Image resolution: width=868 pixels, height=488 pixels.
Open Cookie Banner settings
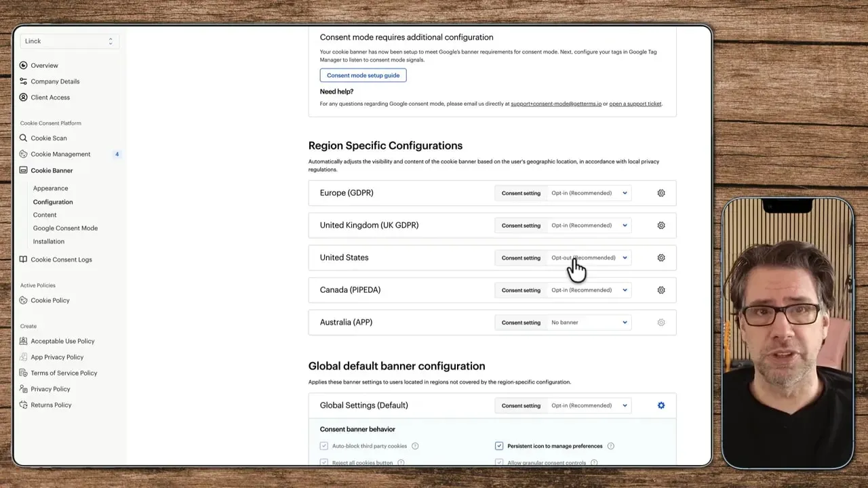[52, 170]
